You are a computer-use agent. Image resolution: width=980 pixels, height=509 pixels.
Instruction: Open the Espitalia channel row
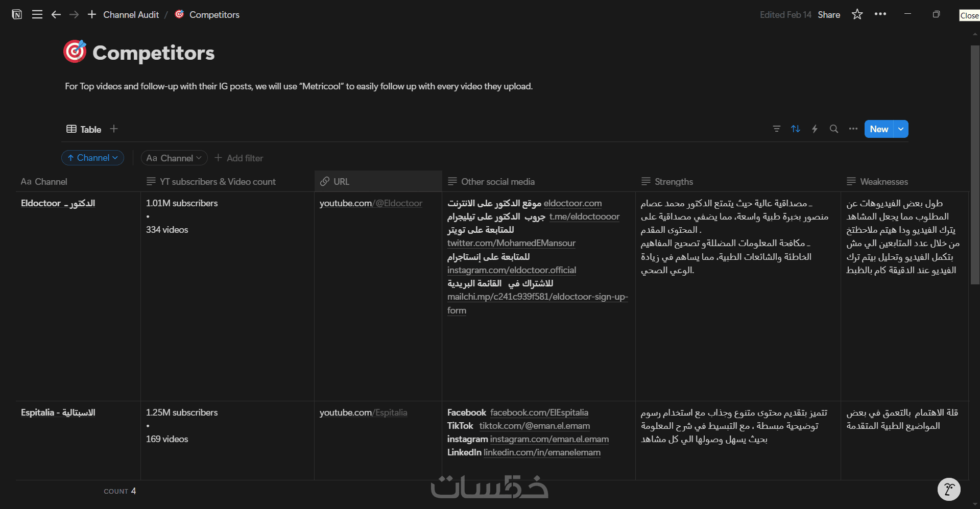tap(58, 413)
